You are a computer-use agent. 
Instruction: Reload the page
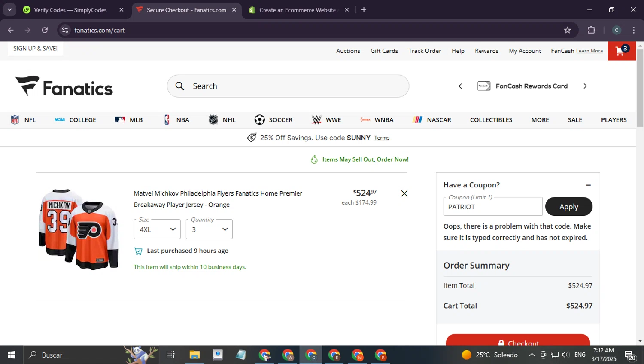(x=45, y=30)
